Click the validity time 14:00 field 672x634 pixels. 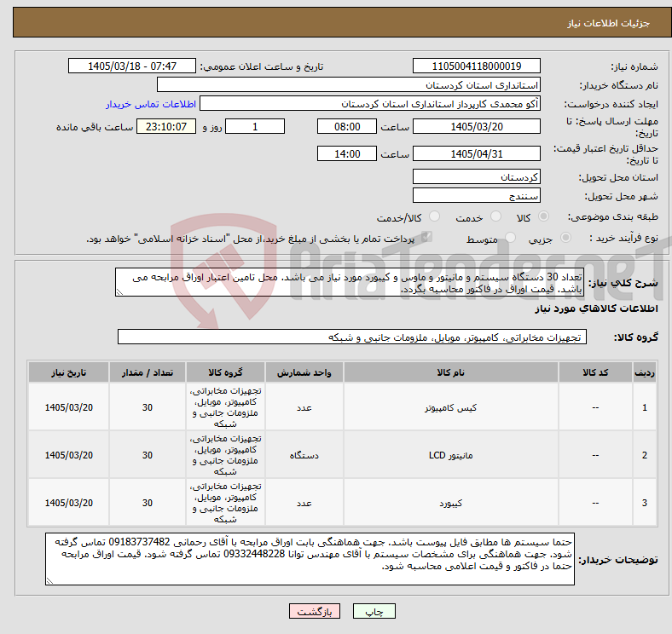tap(347, 153)
